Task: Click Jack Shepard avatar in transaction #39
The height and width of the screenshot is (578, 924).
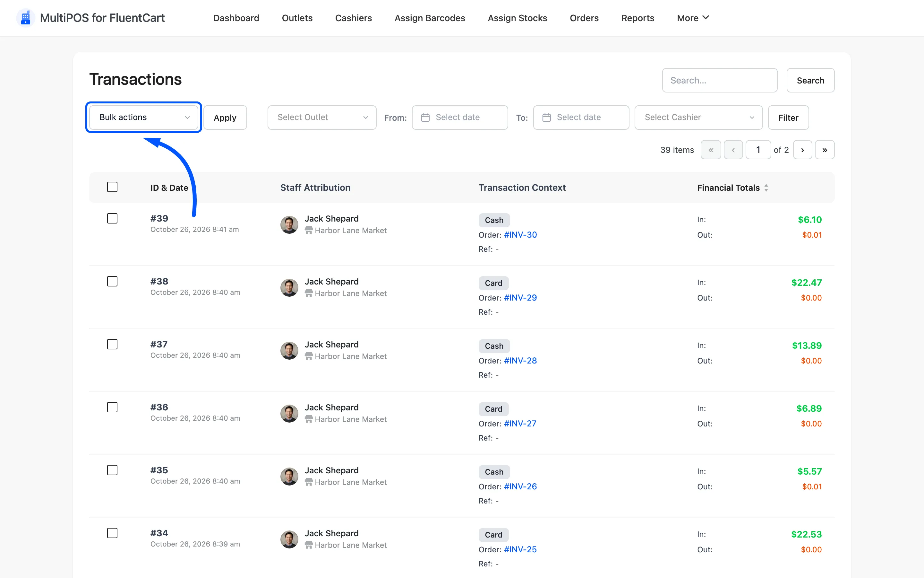Action: coord(289,224)
